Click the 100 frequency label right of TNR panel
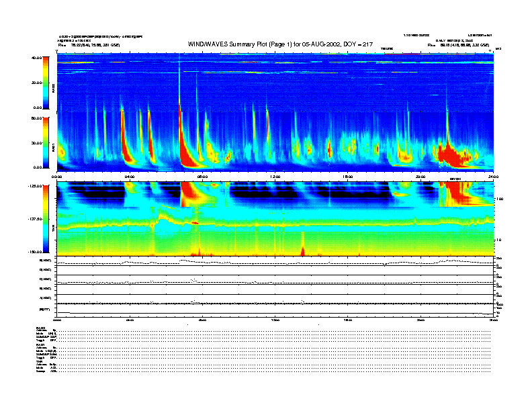 point(500,199)
